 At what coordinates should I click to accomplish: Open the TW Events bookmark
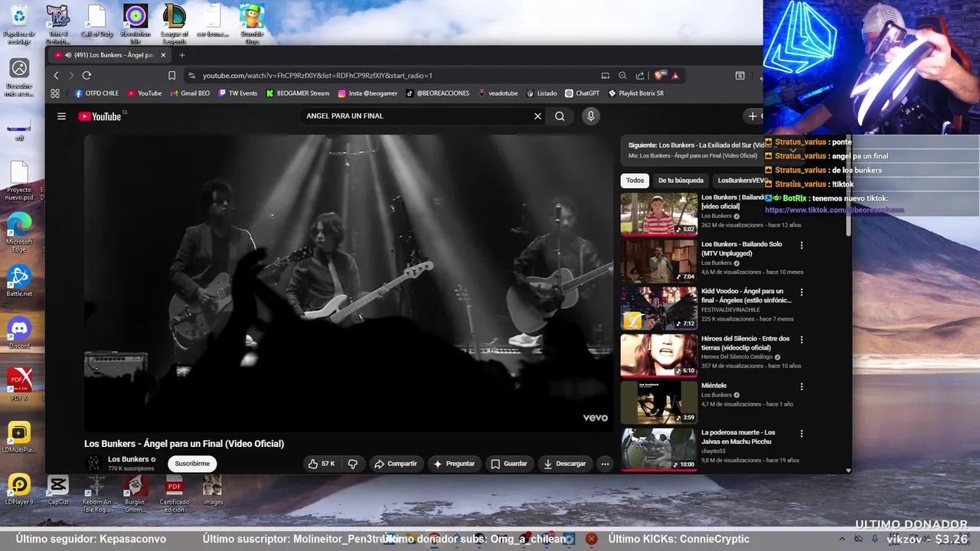click(238, 93)
